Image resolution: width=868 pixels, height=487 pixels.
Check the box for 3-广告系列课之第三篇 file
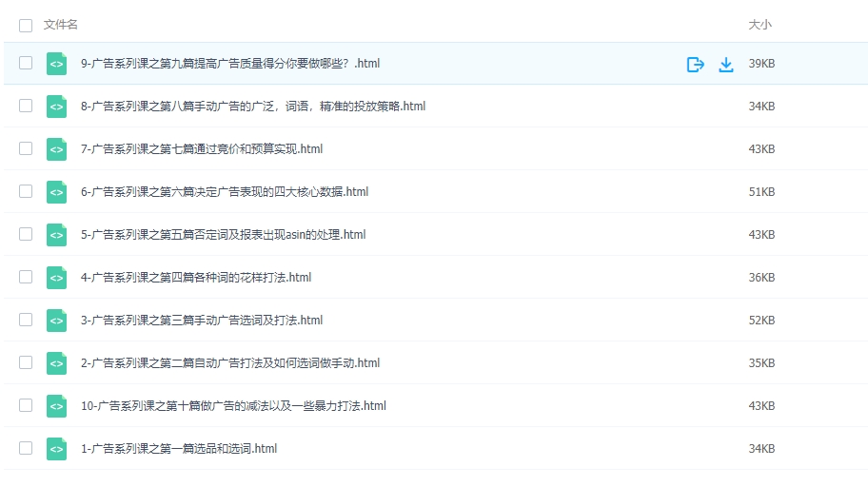pyautogui.click(x=26, y=321)
